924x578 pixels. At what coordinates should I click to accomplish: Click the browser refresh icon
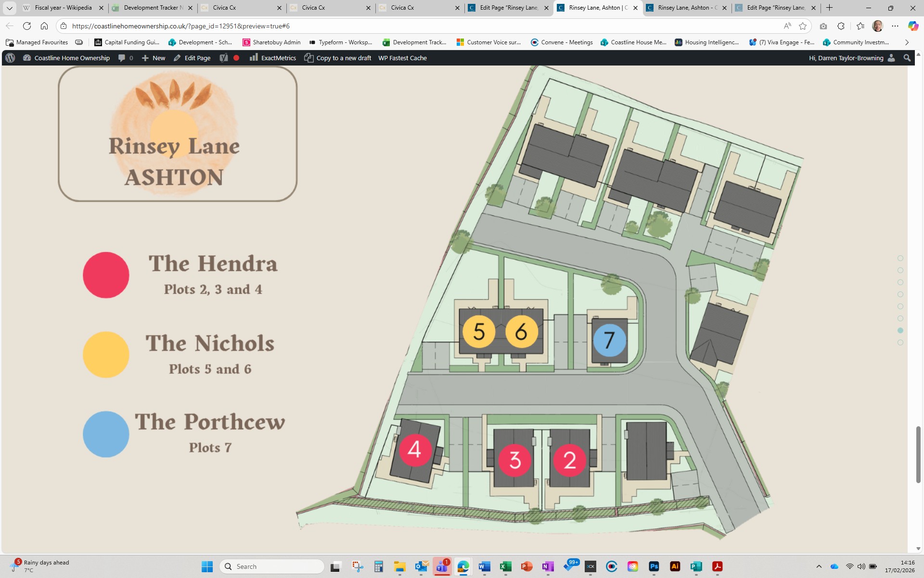27,26
